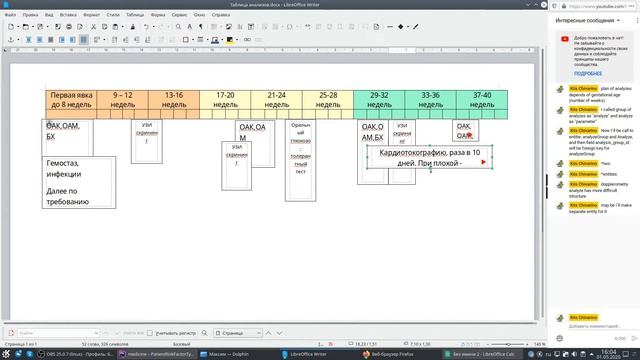Open the Таблица menu
The image size is (640, 360).
(x=135, y=15)
